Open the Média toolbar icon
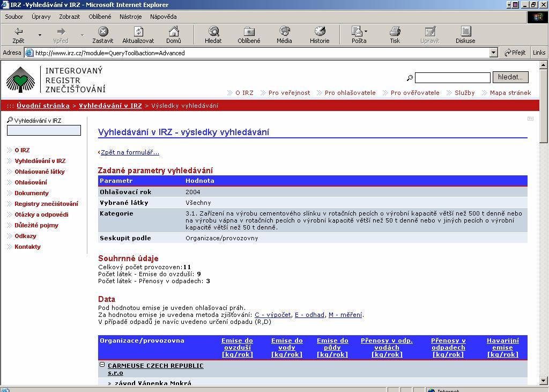The height and width of the screenshot is (392, 549). point(284,32)
